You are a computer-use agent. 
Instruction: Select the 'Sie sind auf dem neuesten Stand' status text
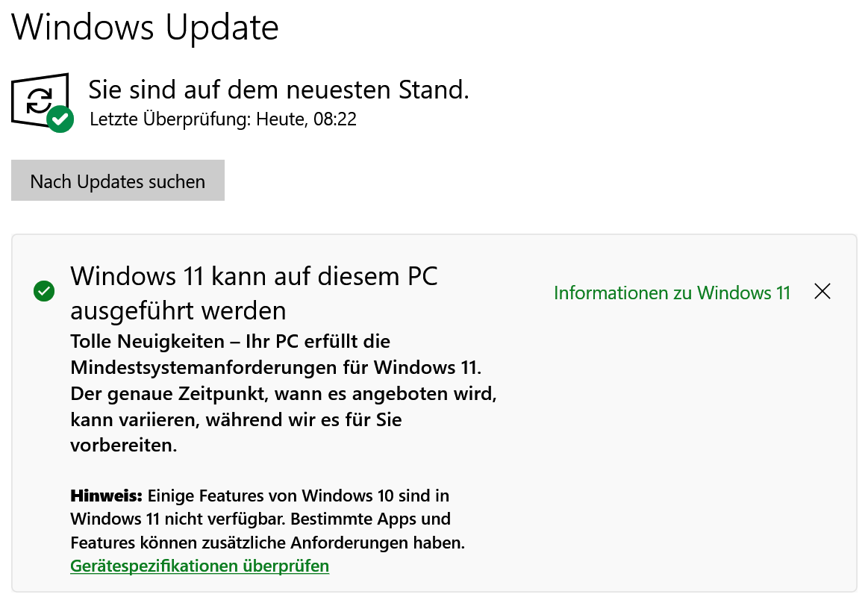[x=279, y=90]
